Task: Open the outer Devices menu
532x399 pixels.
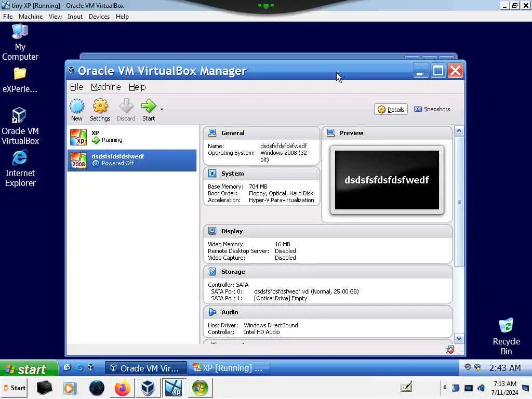Action: coord(99,17)
